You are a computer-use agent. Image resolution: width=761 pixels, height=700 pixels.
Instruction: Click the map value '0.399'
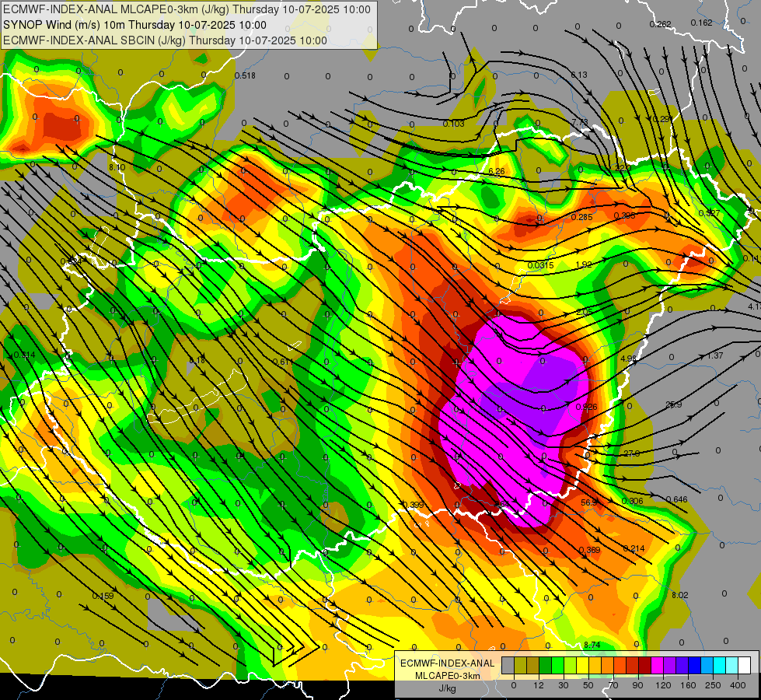413,505
